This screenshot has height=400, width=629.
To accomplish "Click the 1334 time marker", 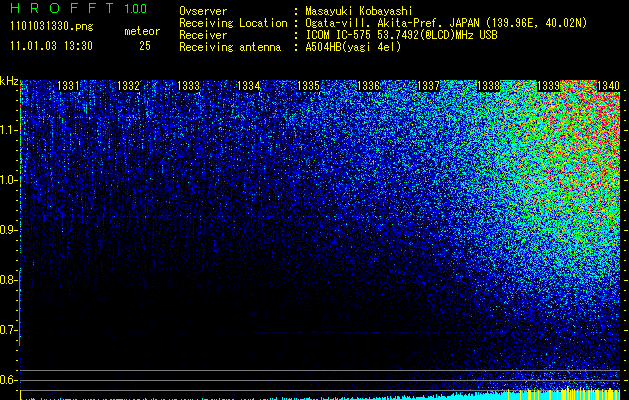I will [249, 86].
